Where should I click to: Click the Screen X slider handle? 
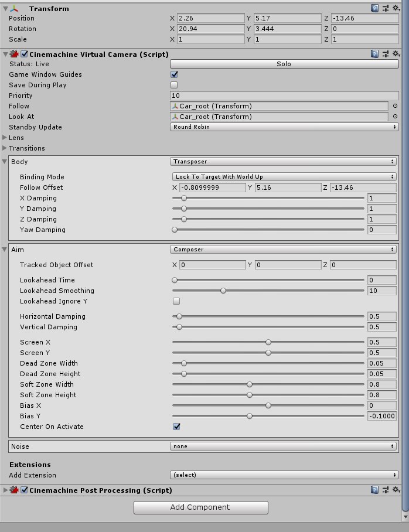pyautogui.click(x=268, y=342)
